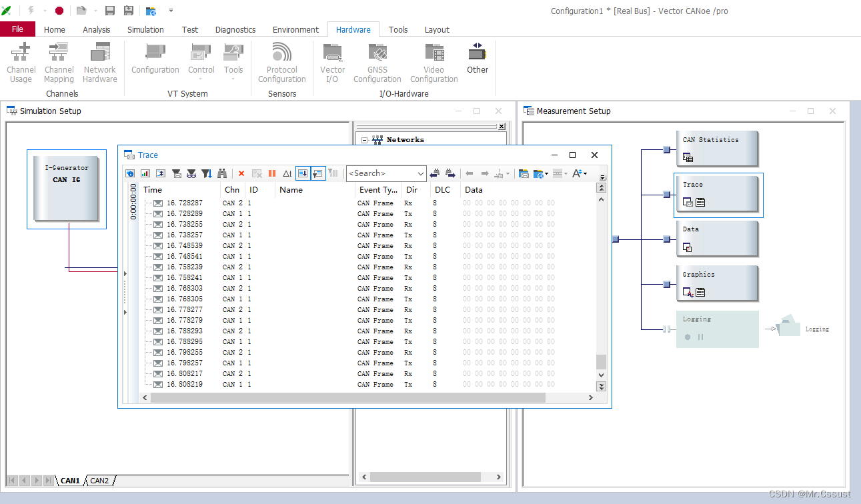Image resolution: width=861 pixels, height=504 pixels.
Task: Stop the measurement with the red stop icon
Action: (59, 11)
